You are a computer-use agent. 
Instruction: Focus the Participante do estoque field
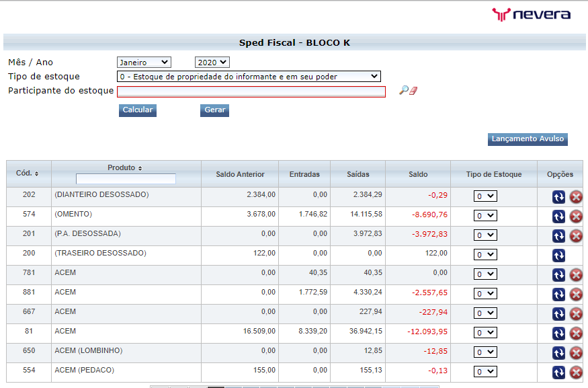tap(251, 91)
